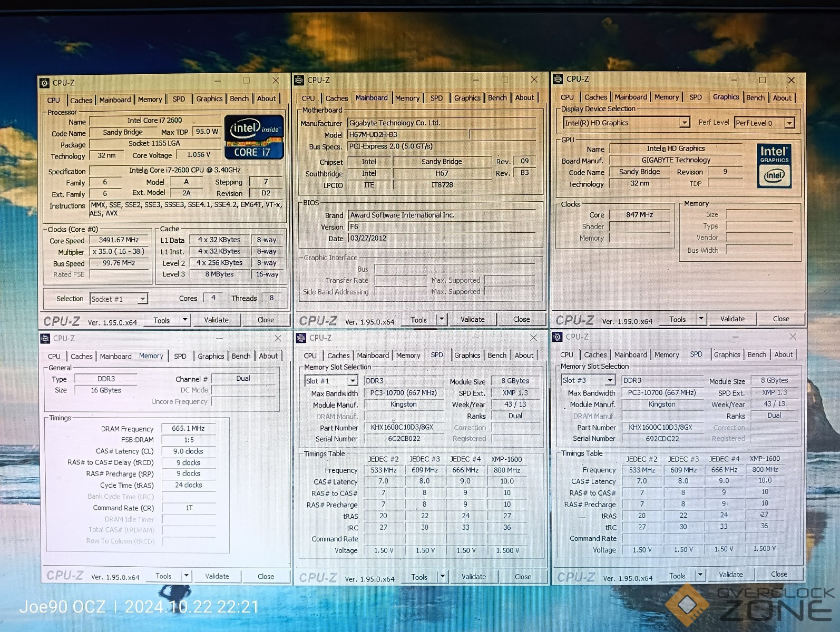This screenshot has width=840, height=632.
Task: Open the Intel(R) HD Graphics device dropdown
Action: pyautogui.click(x=684, y=123)
